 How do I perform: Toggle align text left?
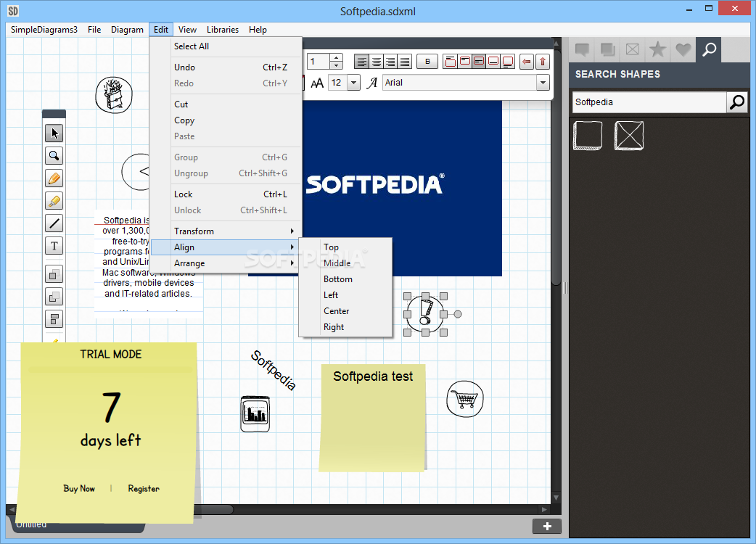click(361, 62)
